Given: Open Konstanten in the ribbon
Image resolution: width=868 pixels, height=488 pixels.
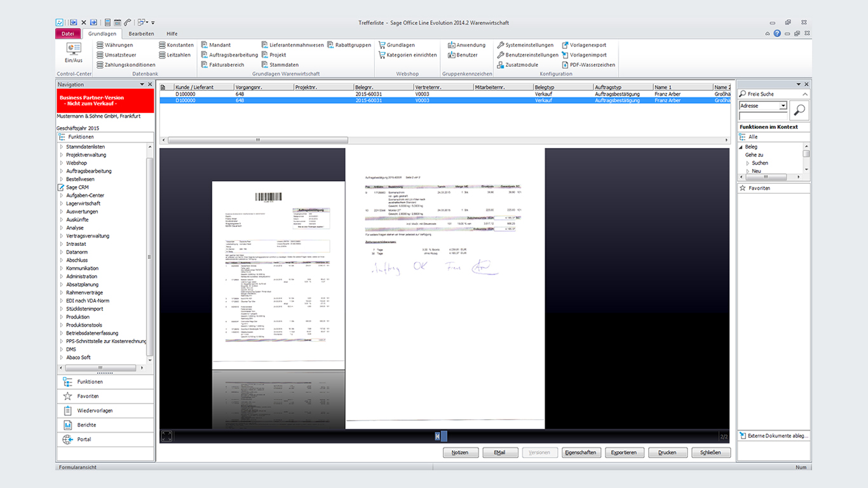Looking at the screenshot, I should pyautogui.click(x=176, y=45).
